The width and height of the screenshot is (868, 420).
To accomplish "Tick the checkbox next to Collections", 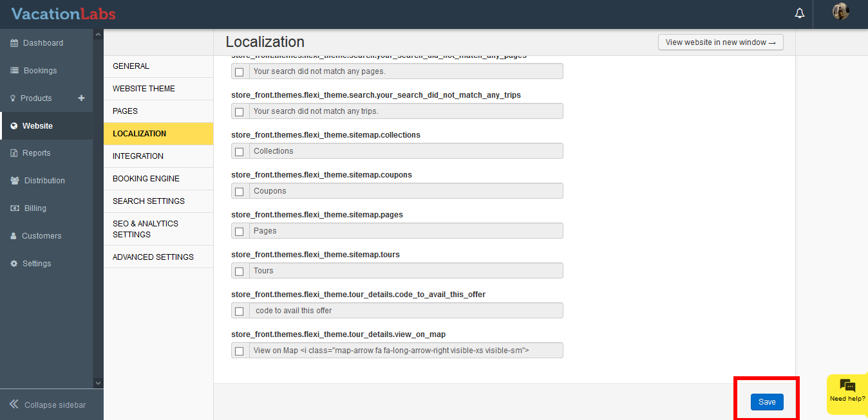I will pyautogui.click(x=240, y=152).
